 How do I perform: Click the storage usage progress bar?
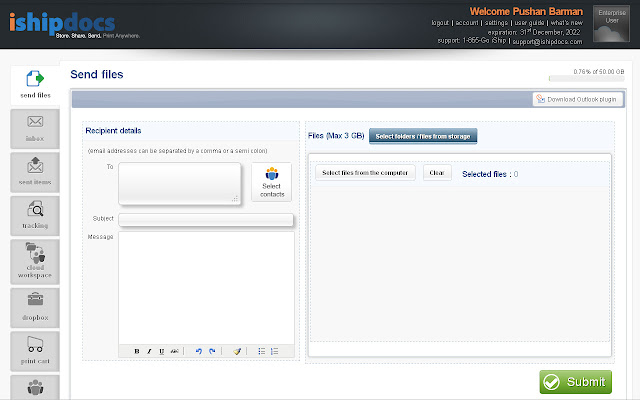click(587, 78)
